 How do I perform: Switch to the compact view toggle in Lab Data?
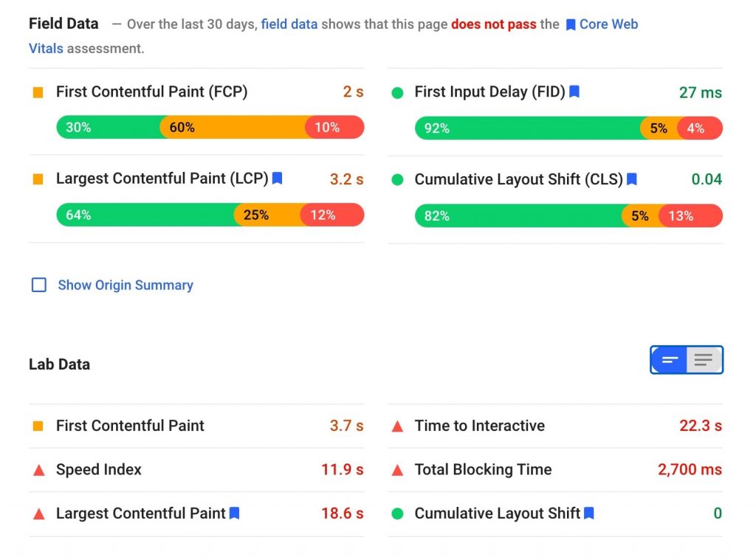point(669,360)
